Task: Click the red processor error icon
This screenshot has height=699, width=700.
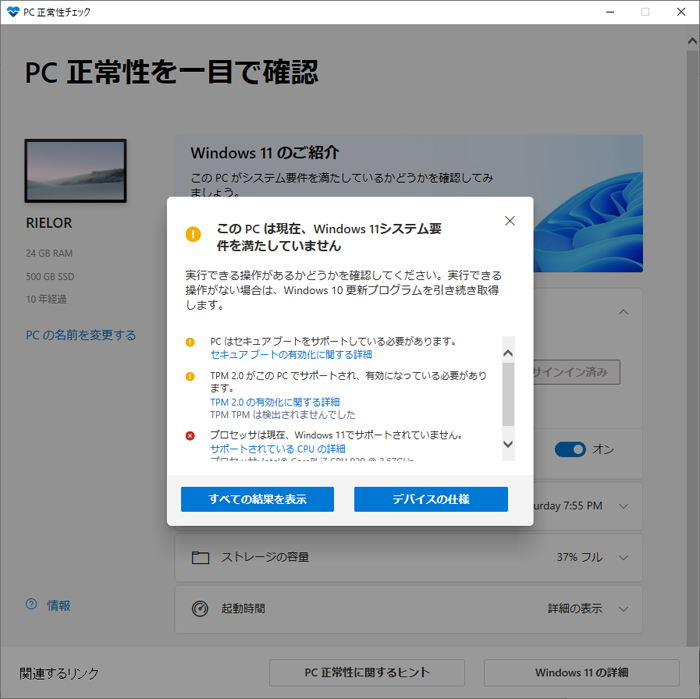Action: [x=190, y=436]
